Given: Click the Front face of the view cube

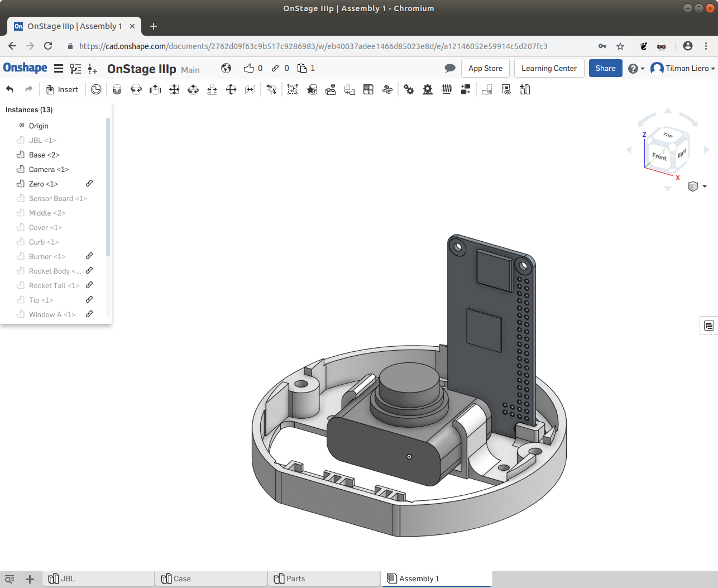Looking at the screenshot, I should point(659,156).
